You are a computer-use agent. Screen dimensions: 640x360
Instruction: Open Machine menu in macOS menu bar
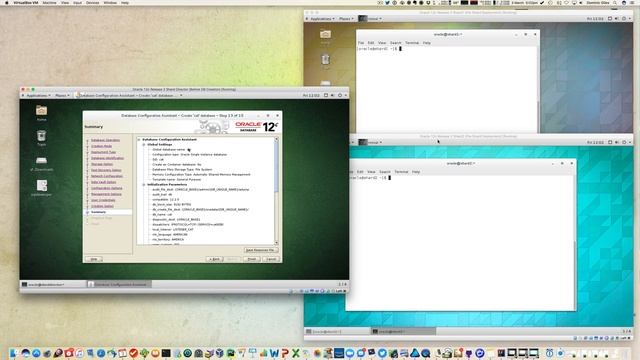[x=49, y=3]
